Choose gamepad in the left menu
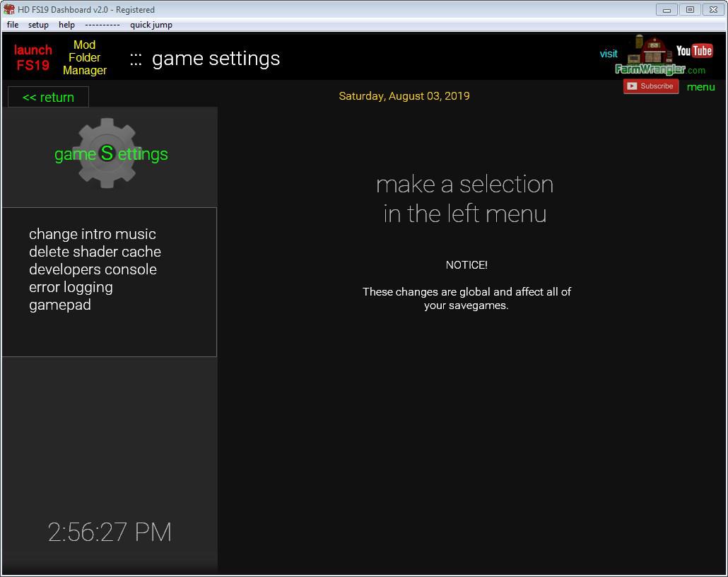Screen dimensions: 728x577 [x=60, y=305]
